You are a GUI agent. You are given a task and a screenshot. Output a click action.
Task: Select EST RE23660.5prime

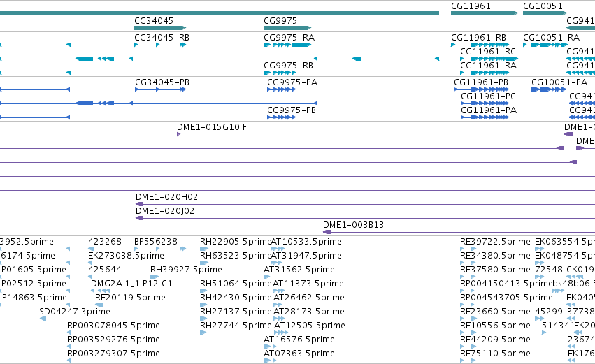coord(495,312)
